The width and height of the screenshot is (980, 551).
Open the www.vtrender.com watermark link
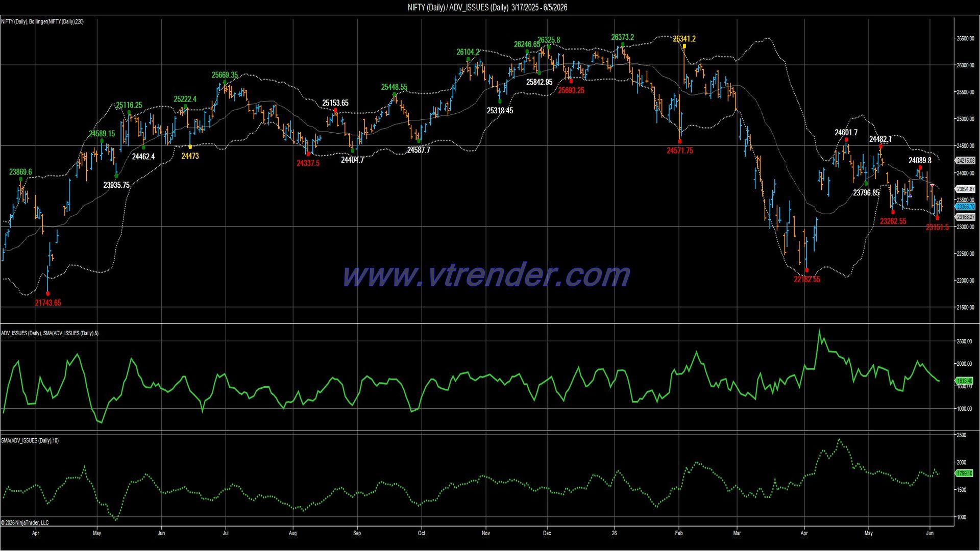(486, 275)
